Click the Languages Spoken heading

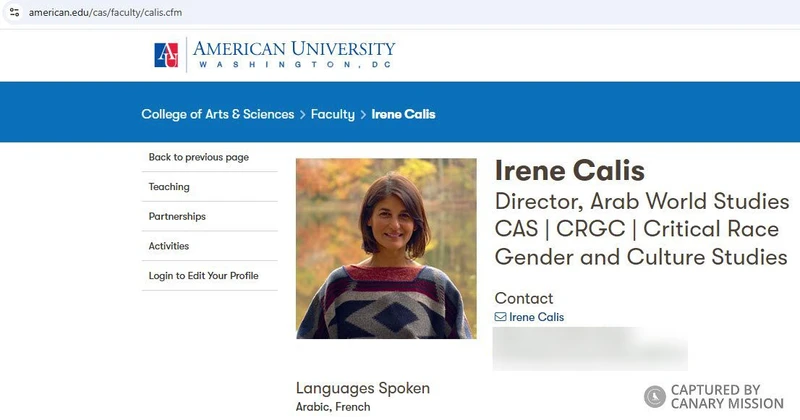(363, 388)
